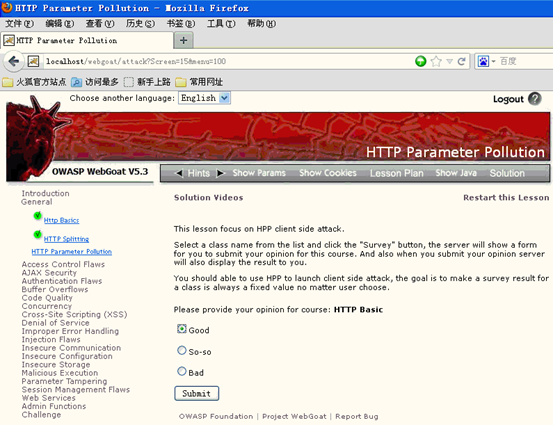Screen dimensions: 553x425
Task: Click the help question mark icon near Logout
Action: click(535, 99)
